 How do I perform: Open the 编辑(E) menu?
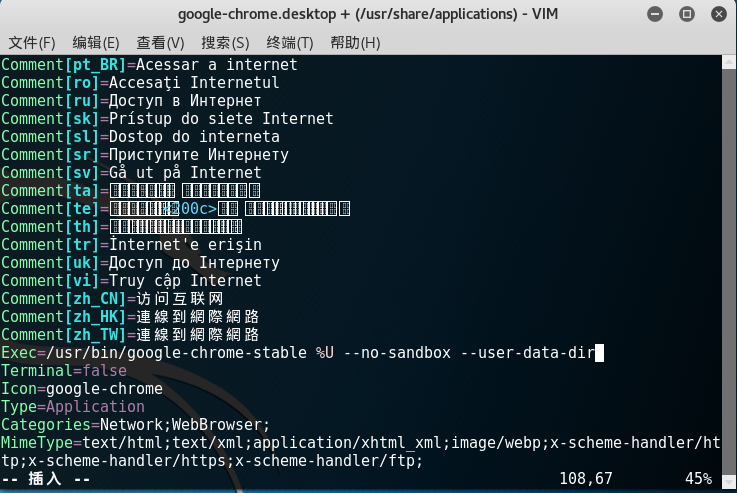(x=96, y=43)
